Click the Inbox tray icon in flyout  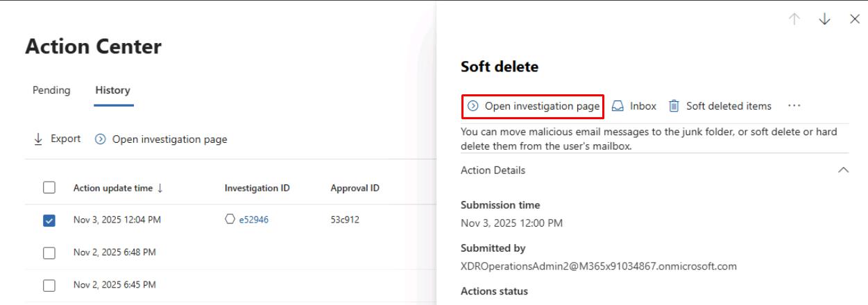(618, 106)
